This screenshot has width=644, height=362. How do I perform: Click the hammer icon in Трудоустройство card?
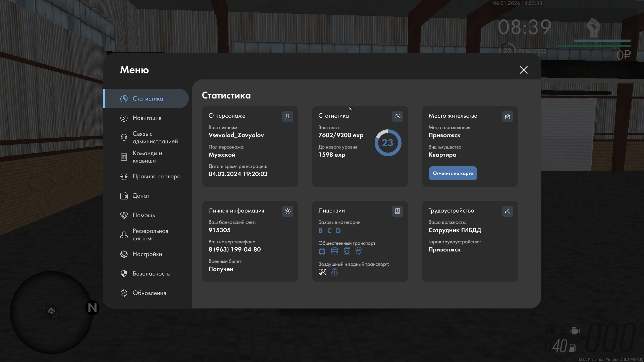coord(507,211)
